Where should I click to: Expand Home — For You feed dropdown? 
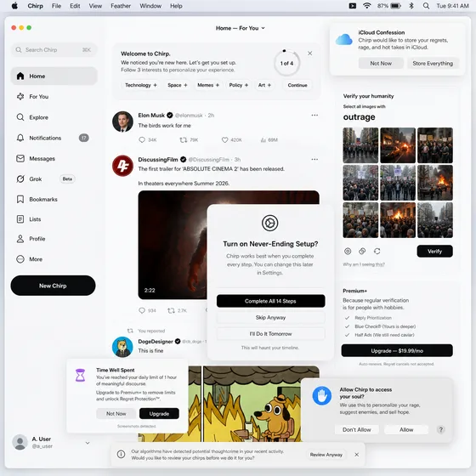click(x=240, y=28)
